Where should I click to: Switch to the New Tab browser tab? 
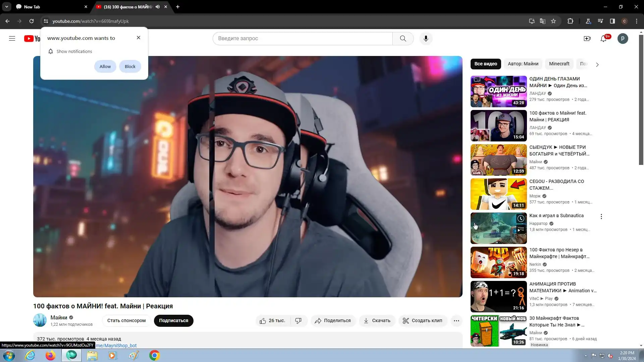coord(50,7)
